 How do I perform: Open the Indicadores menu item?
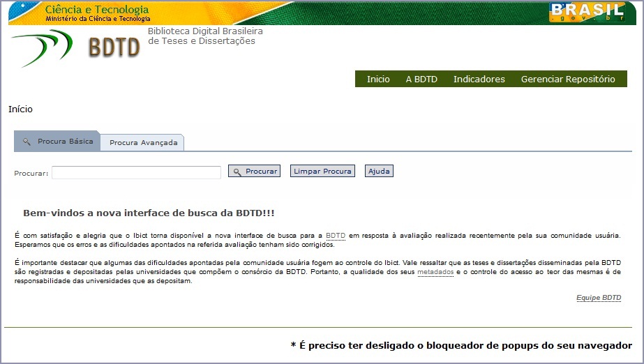coord(479,79)
